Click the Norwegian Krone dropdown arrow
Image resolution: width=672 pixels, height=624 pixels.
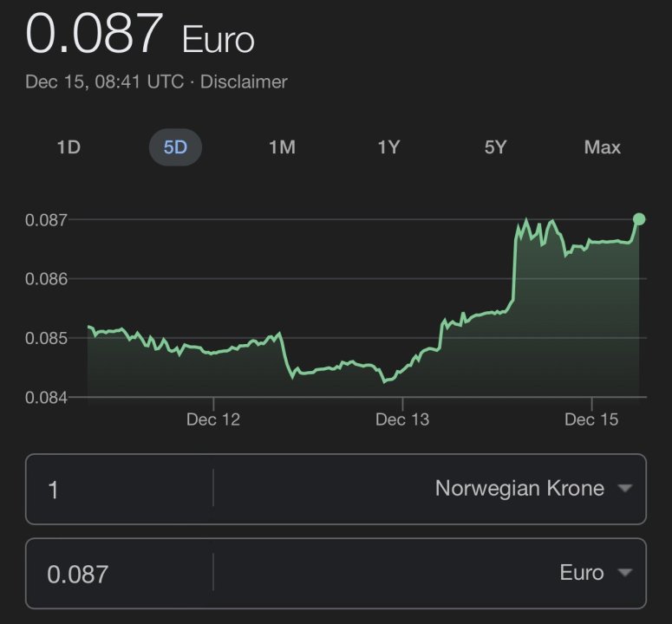pyautogui.click(x=624, y=489)
